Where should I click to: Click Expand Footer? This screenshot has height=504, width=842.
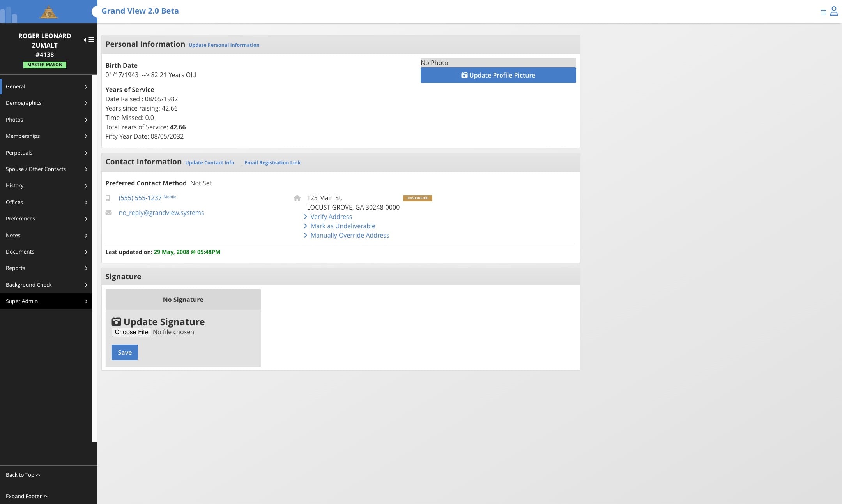[27, 496]
